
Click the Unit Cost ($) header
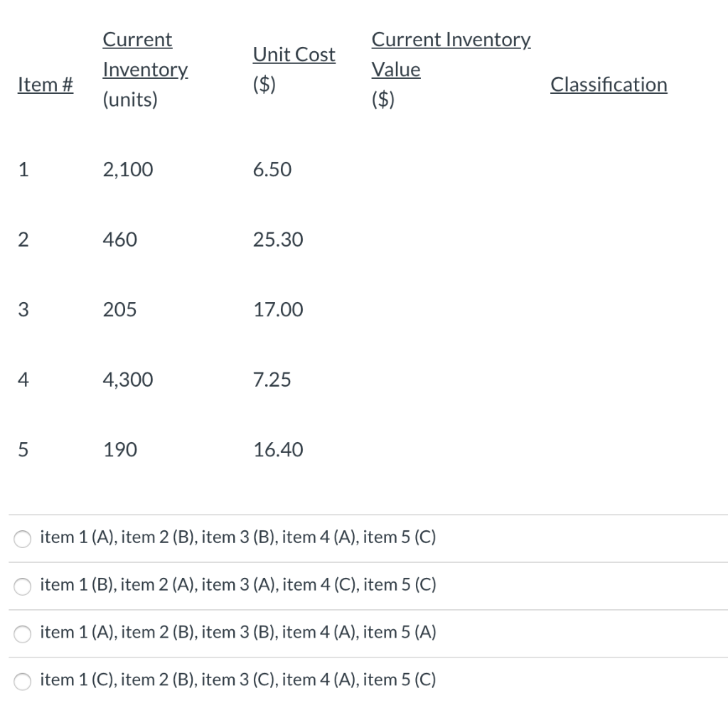coord(294,69)
